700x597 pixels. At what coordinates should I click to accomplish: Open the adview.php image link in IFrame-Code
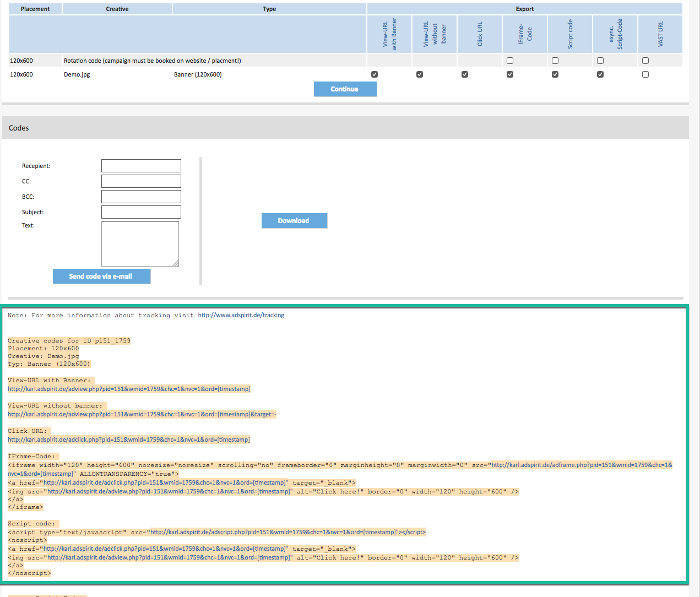pos(169,491)
